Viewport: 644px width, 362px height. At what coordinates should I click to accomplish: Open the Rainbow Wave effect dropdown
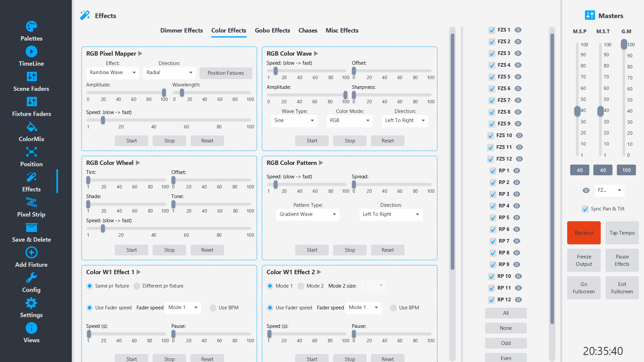(113, 73)
